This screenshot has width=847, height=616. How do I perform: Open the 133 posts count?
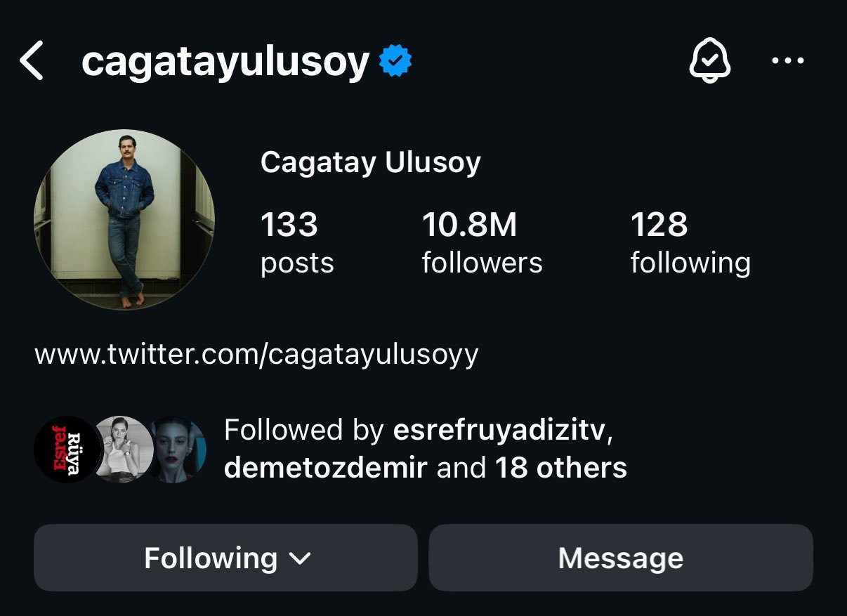(296, 243)
